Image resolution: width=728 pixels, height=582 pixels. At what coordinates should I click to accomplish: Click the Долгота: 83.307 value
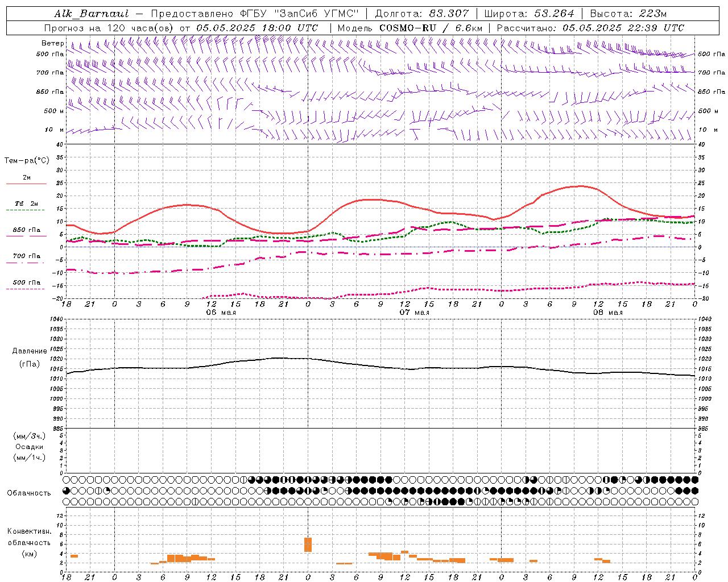(x=422, y=14)
